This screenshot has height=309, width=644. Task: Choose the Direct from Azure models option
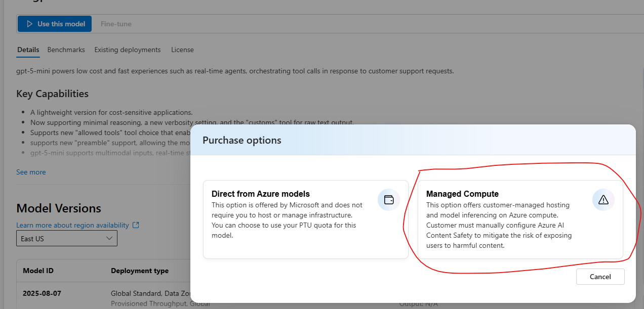click(x=260, y=194)
